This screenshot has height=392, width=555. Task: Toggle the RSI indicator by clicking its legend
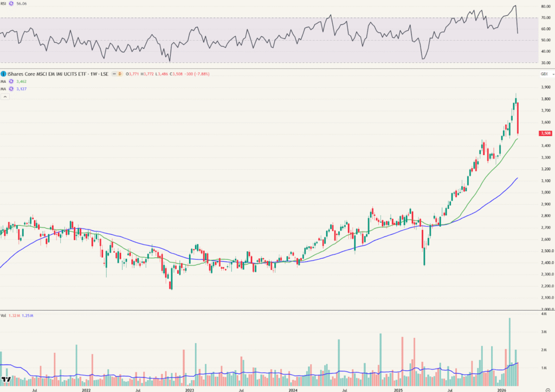[3, 4]
